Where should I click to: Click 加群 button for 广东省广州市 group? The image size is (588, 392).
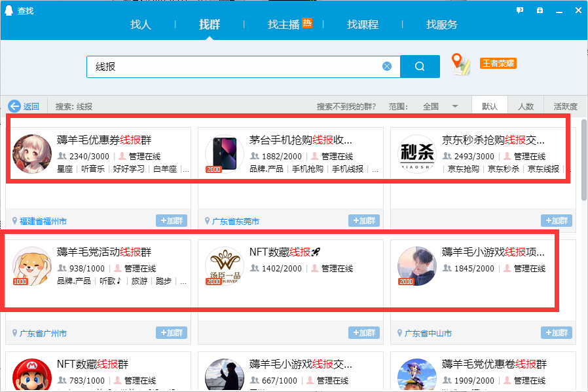(172, 332)
